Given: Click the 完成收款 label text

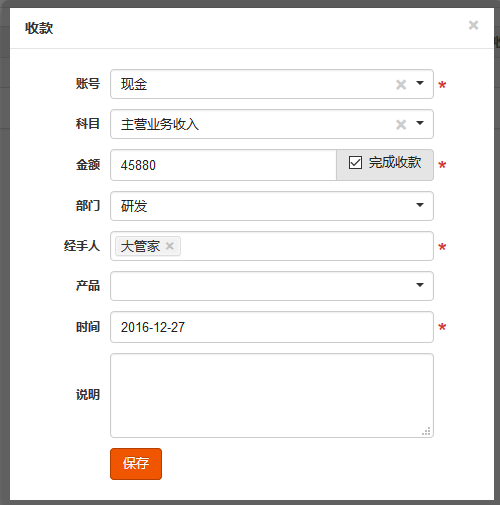Looking at the screenshot, I should click(395, 163).
